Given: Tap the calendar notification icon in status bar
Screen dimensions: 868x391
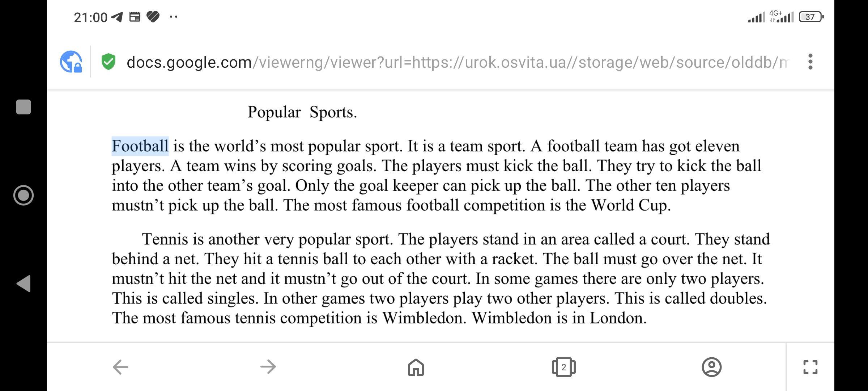Looking at the screenshot, I should coord(135,17).
